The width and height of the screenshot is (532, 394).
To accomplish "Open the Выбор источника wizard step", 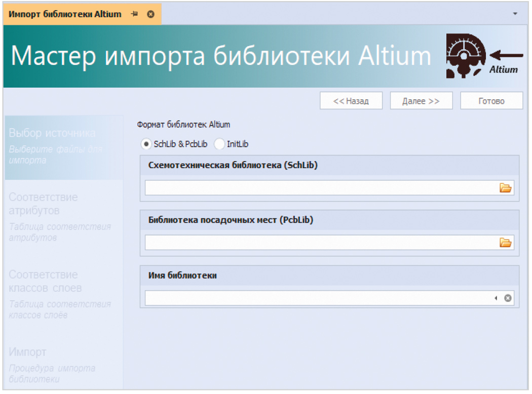I will [64, 147].
